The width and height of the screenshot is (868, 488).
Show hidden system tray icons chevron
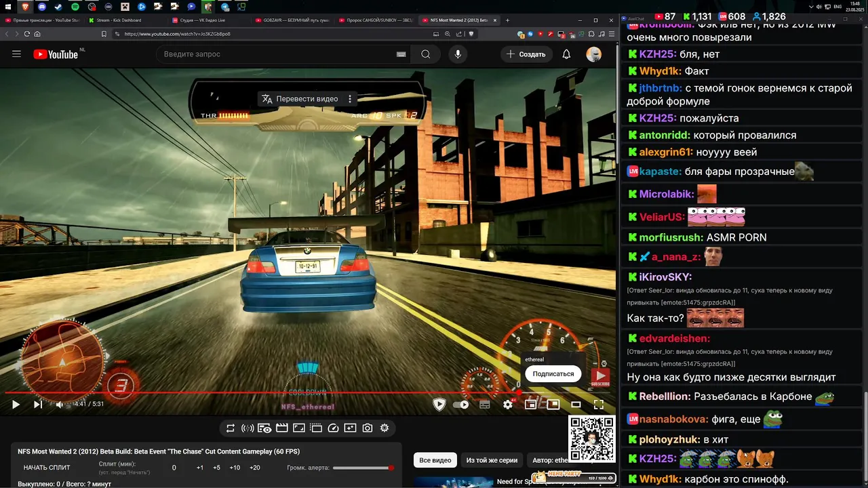(812, 6)
